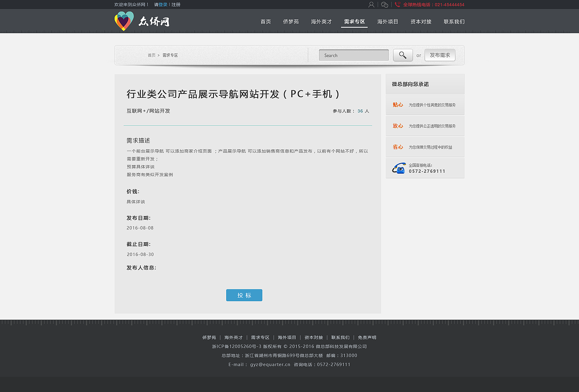The width and height of the screenshot is (579, 392).
Task: Click the 需求描述 heading
Action: pyautogui.click(x=138, y=141)
